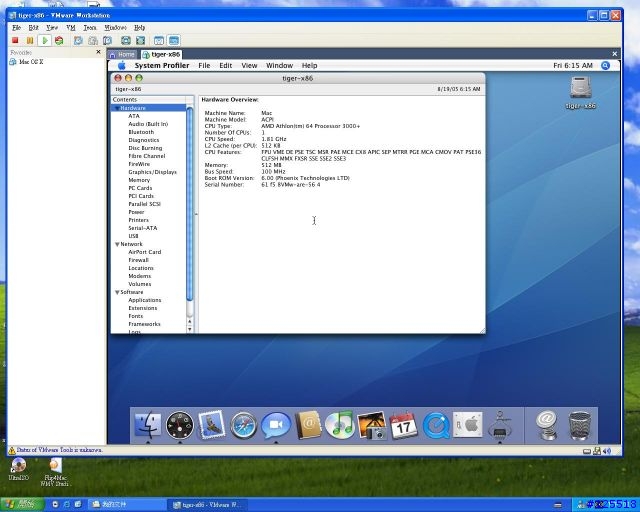Select Memory in the contents list

click(x=139, y=180)
